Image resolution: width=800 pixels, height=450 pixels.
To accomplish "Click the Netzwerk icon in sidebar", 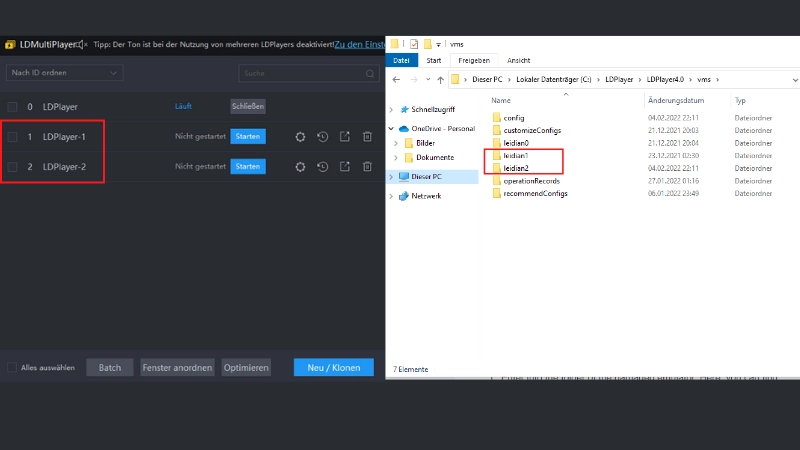I will tap(404, 196).
